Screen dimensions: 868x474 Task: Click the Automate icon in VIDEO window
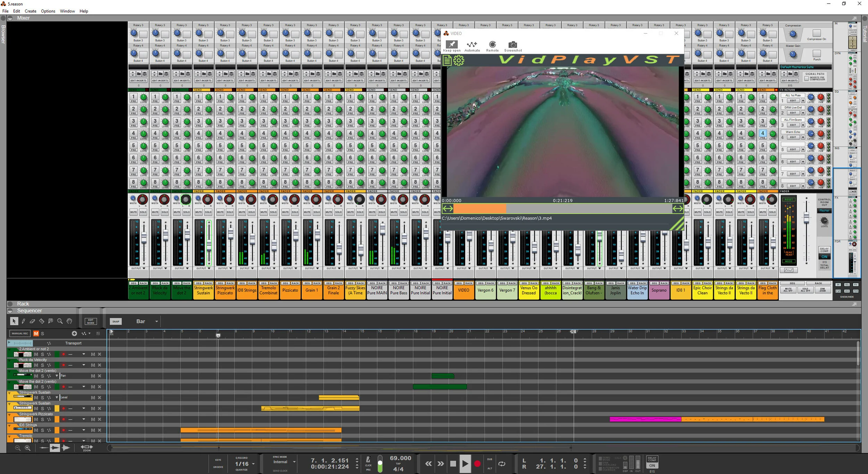pyautogui.click(x=472, y=45)
